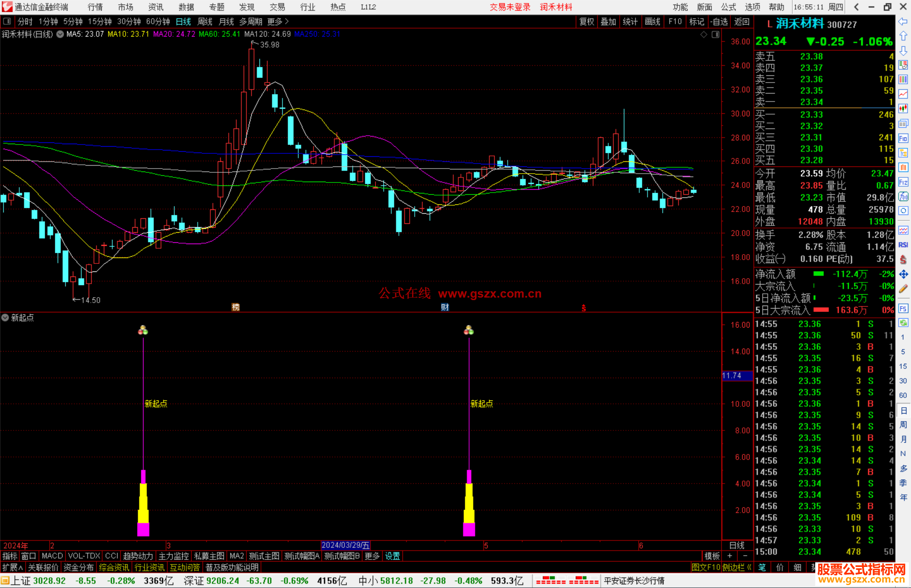The image size is (911, 588).
Task: Select the pencil drawing tool icon
Action: [x=903, y=289]
